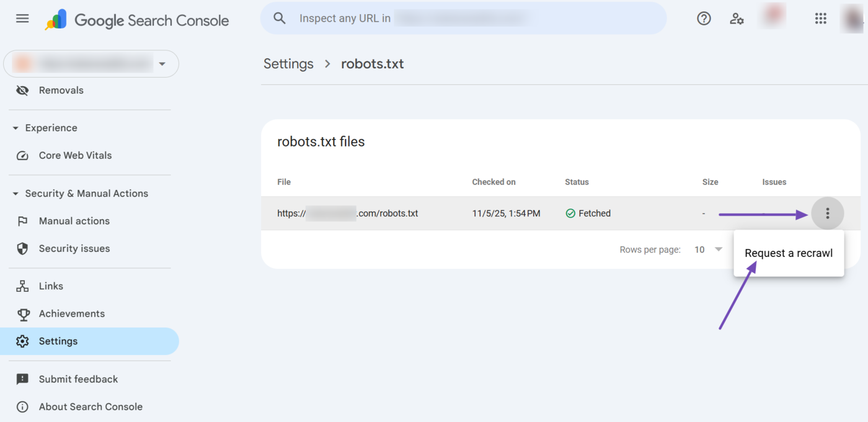The image size is (868, 422).
Task: Open Search Console help
Action: [704, 19]
